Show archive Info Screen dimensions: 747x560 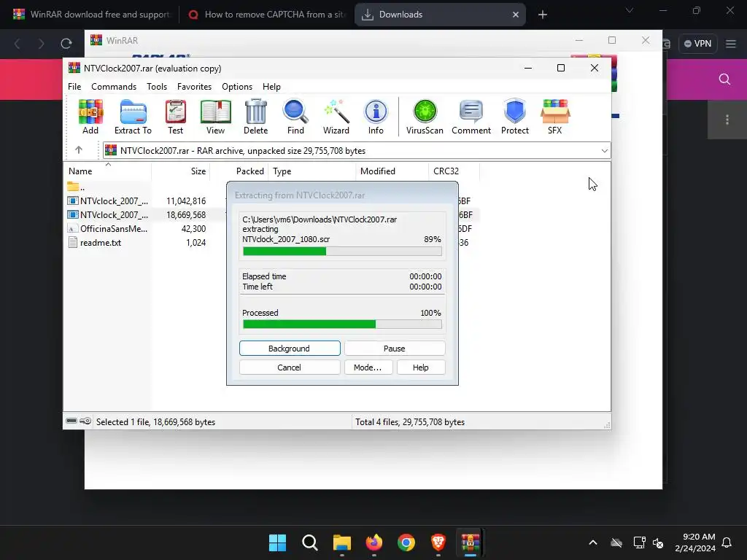[376, 117]
